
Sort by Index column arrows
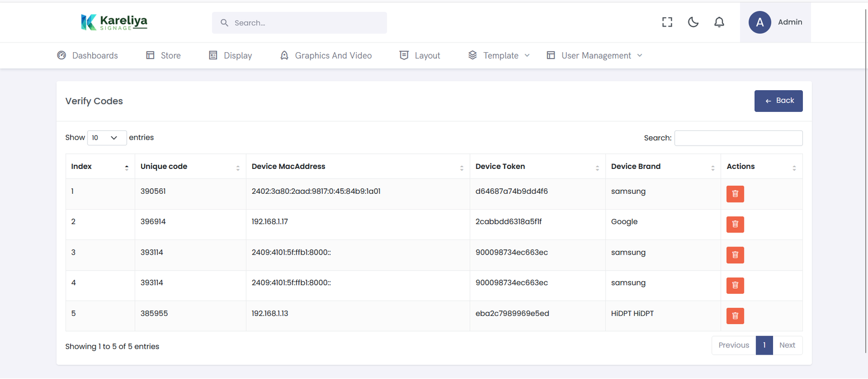pos(126,168)
